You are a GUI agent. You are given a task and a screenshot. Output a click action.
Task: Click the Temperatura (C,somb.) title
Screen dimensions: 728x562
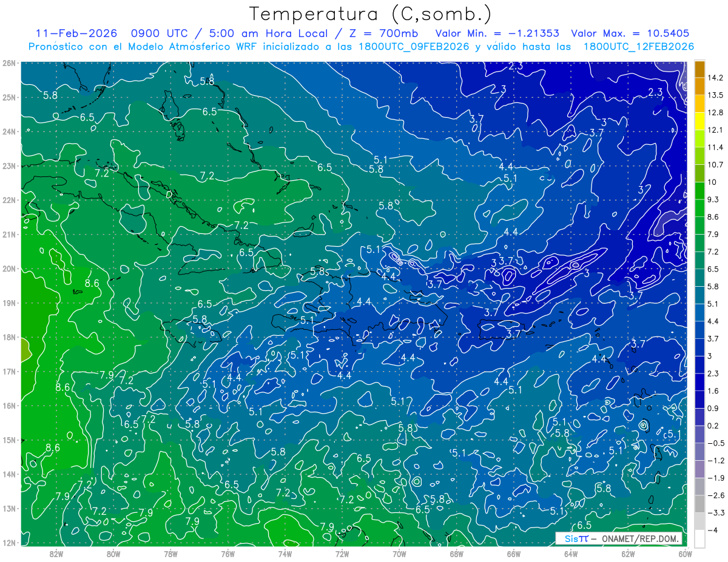click(371, 13)
